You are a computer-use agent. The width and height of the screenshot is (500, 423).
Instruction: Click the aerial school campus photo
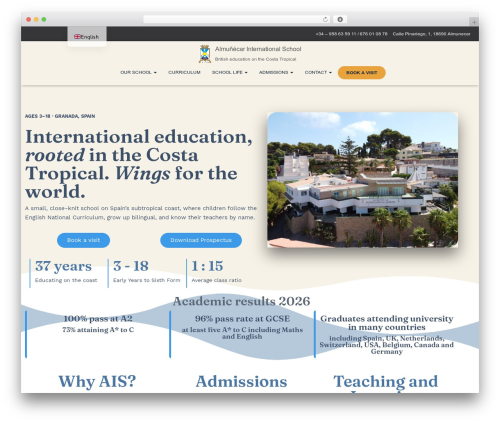coord(363,180)
